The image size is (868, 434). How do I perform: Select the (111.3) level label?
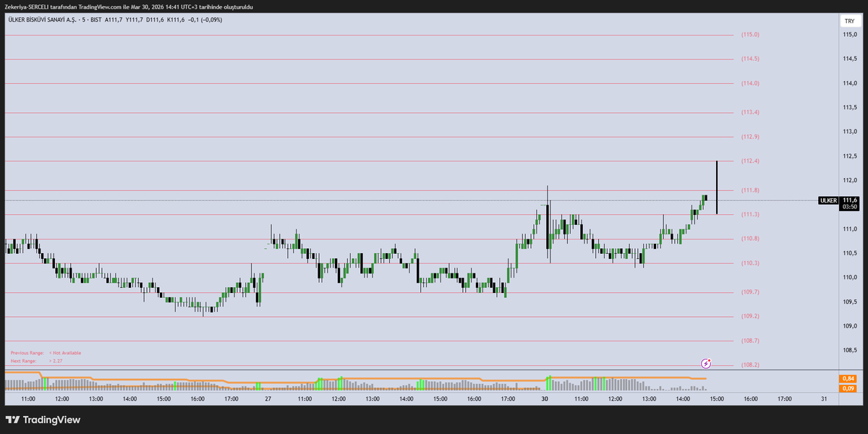(x=750, y=214)
